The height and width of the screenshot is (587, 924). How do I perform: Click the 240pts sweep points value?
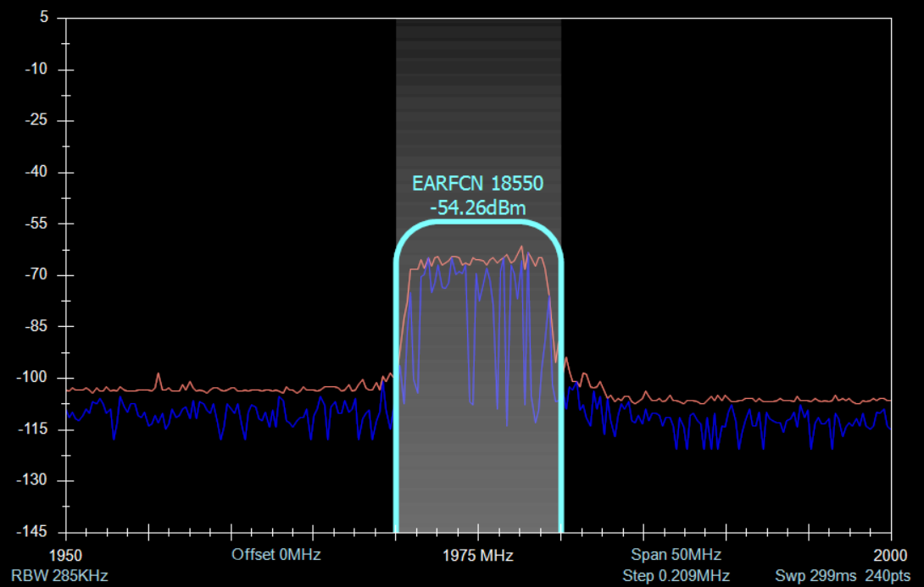pos(888,576)
